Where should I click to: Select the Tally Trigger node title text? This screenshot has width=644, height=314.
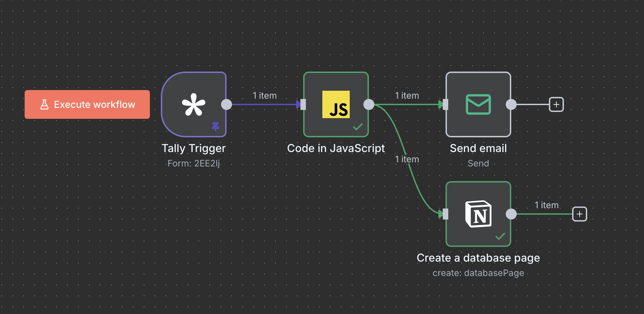(x=194, y=148)
